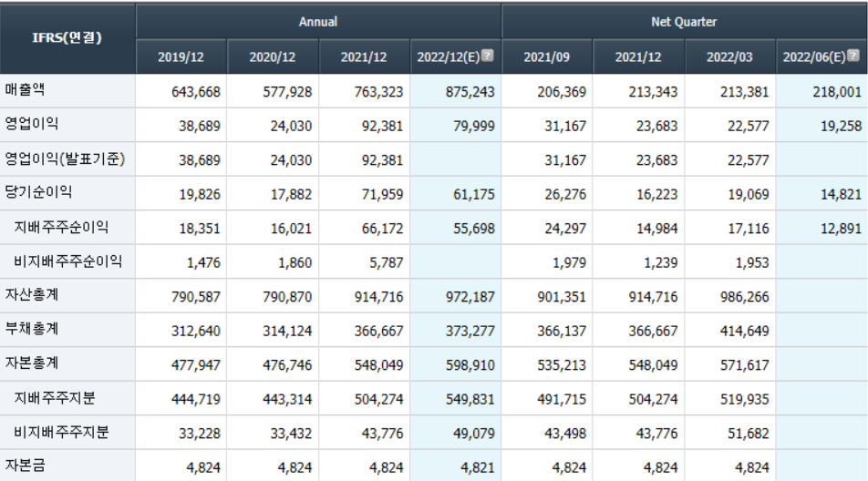Image resolution: width=868 pixels, height=481 pixels.
Task: Click the 2022/03 quarter column header
Action: click(729, 57)
